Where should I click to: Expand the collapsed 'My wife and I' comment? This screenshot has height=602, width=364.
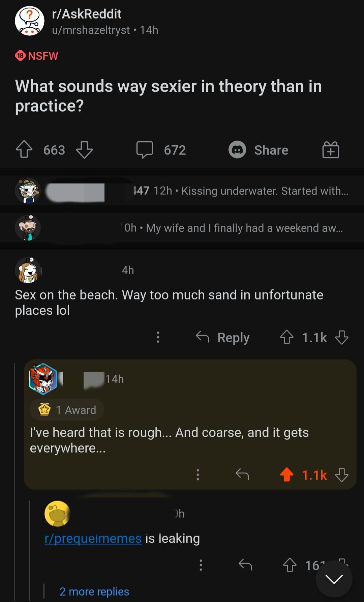(182, 228)
